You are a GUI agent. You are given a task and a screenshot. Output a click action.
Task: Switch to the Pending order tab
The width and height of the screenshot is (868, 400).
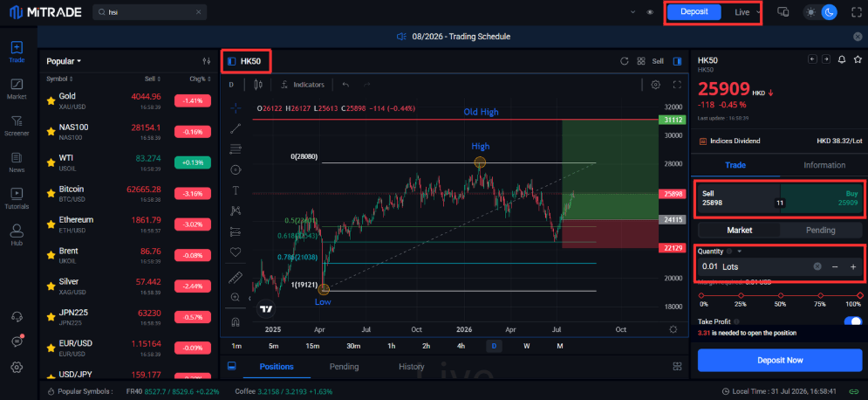[821, 230]
